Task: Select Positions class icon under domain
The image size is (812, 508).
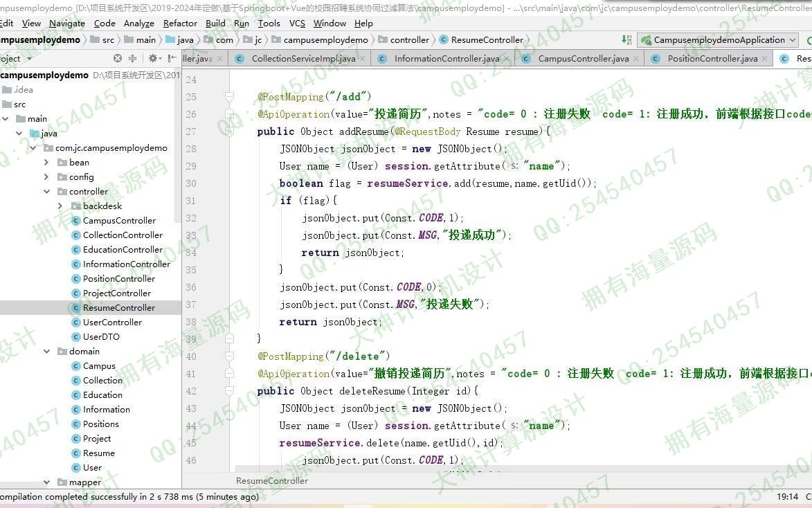Action: pyautogui.click(x=75, y=424)
